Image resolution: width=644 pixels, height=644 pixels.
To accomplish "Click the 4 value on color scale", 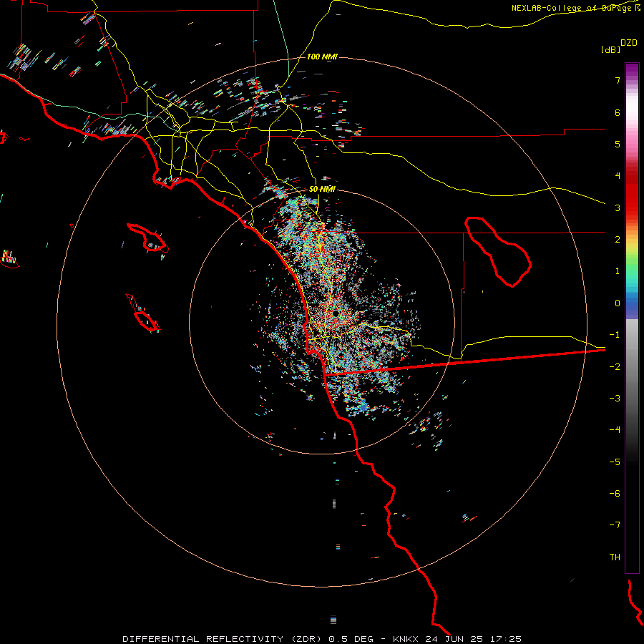I will coord(618,176).
